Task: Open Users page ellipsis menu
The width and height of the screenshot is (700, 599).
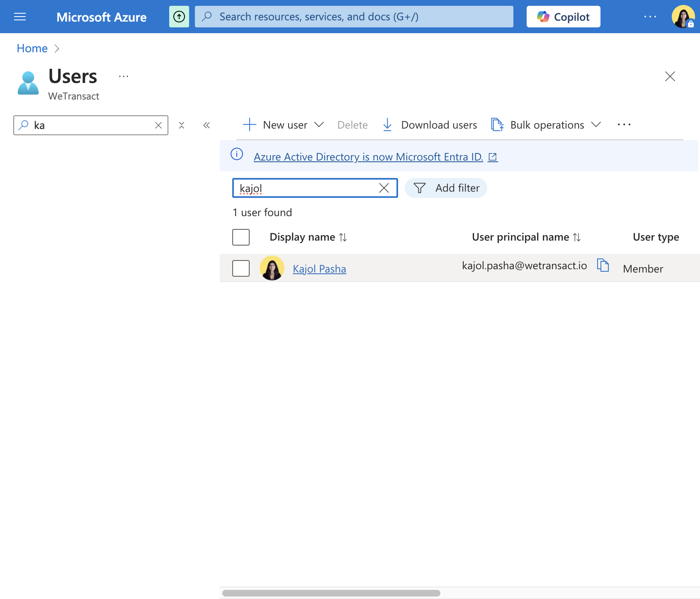Action: [x=124, y=76]
